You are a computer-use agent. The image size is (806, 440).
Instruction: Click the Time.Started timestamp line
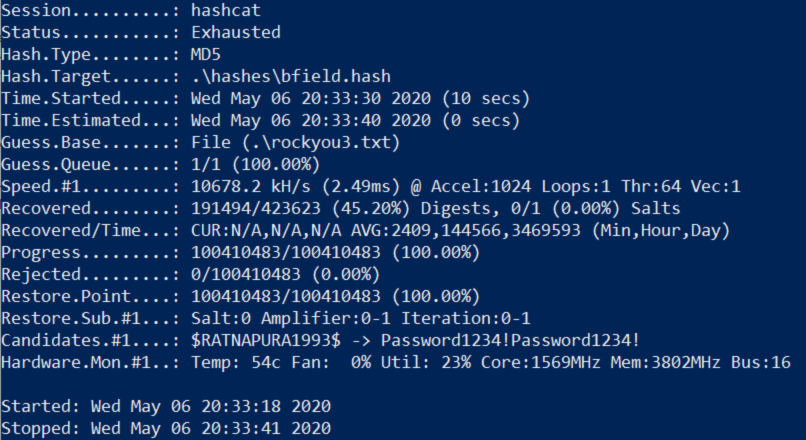tap(265, 98)
